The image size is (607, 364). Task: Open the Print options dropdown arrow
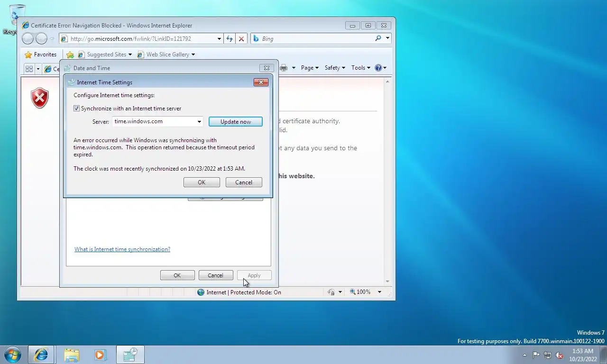coord(294,68)
